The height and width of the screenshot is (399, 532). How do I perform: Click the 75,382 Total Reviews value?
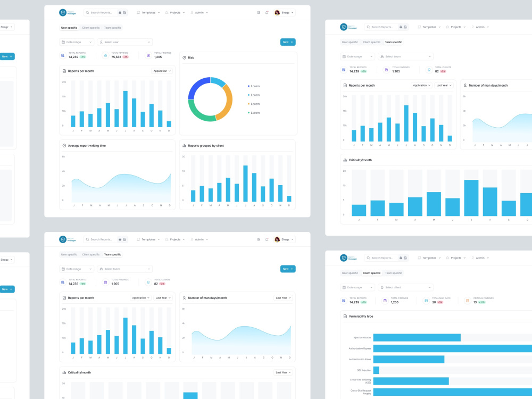click(116, 57)
